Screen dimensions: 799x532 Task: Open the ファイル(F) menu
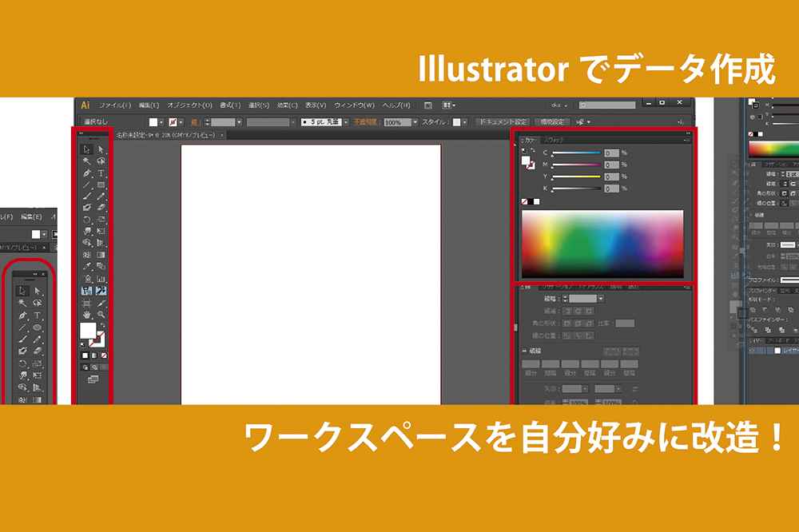[114, 105]
